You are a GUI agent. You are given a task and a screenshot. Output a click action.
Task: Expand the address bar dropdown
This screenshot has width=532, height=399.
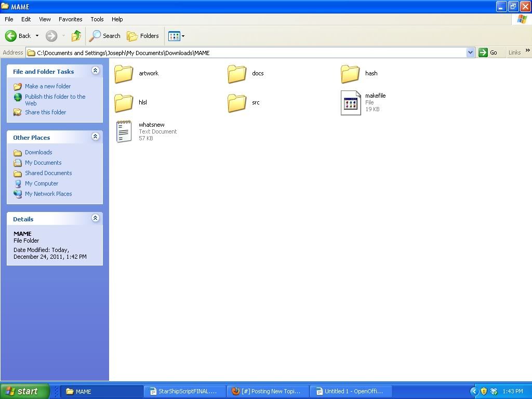[470, 52]
